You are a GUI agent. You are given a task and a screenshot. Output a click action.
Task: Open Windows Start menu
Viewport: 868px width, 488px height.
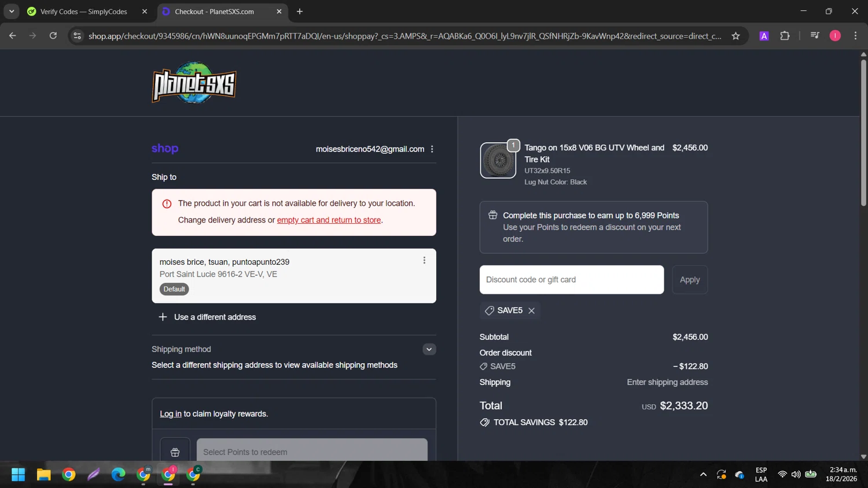coord(18,475)
